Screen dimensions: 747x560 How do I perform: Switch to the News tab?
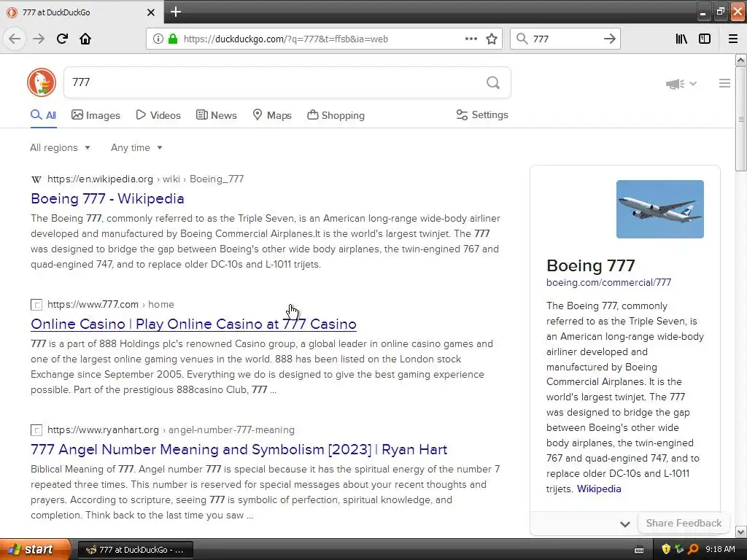click(216, 115)
